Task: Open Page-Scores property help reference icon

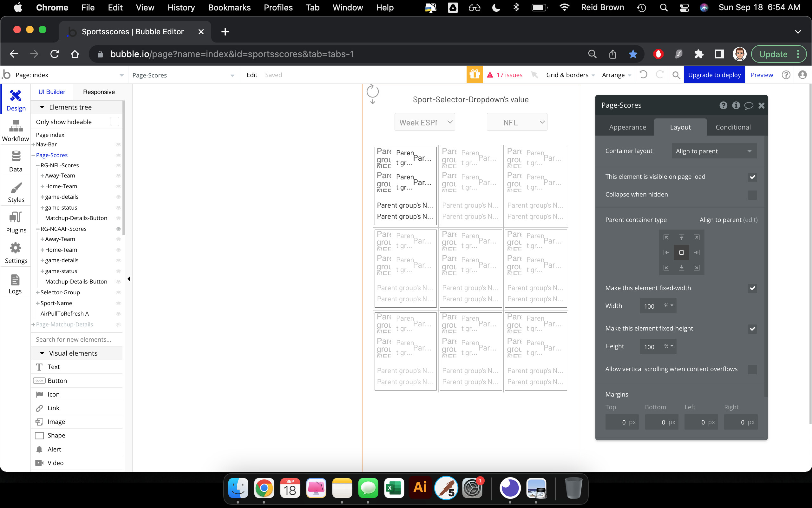Action: coord(723,105)
